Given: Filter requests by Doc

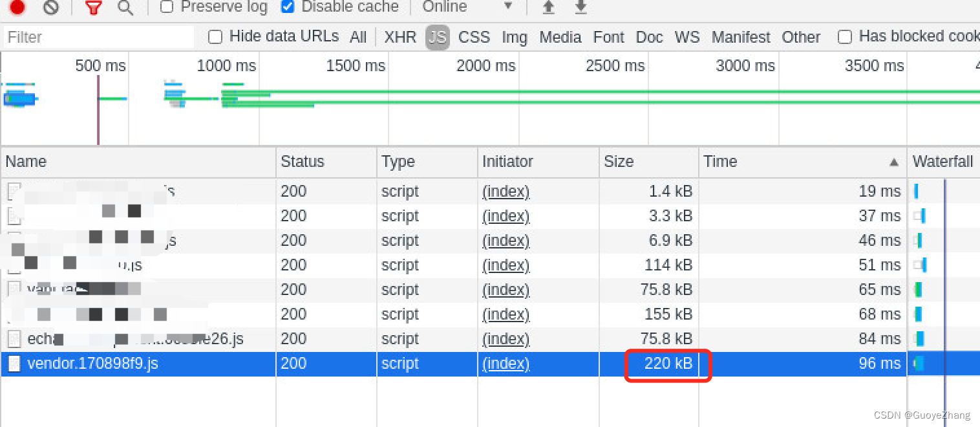Looking at the screenshot, I should tap(649, 38).
